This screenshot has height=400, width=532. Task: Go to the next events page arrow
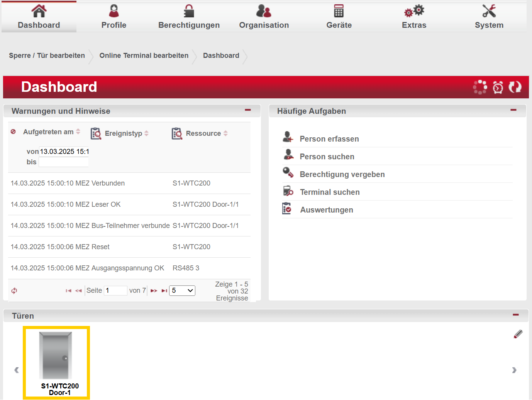(154, 291)
